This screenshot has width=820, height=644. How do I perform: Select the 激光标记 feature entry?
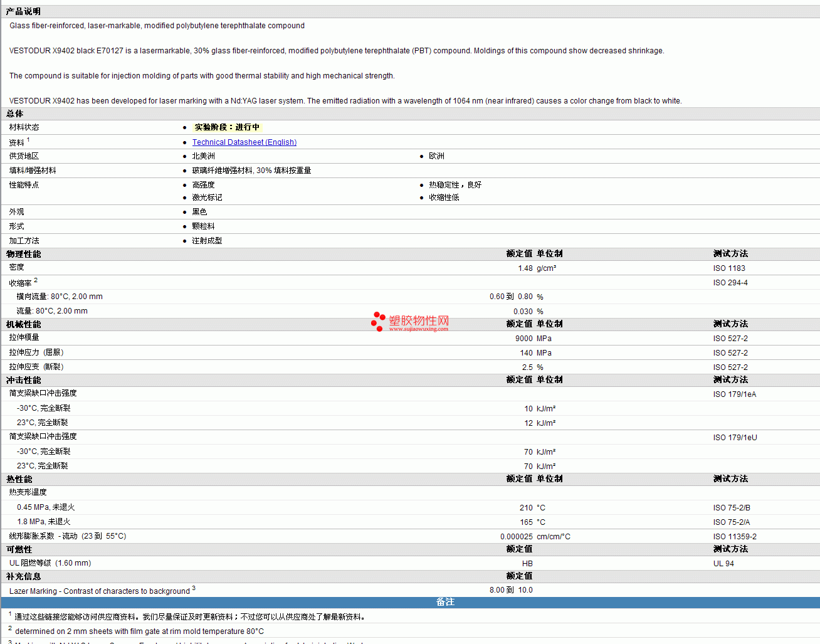tap(207, 198)
